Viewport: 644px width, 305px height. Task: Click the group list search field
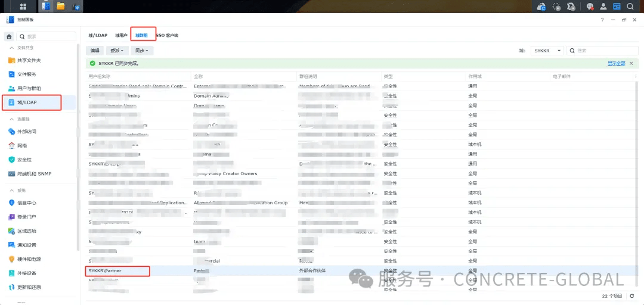[x=605, y=51]
